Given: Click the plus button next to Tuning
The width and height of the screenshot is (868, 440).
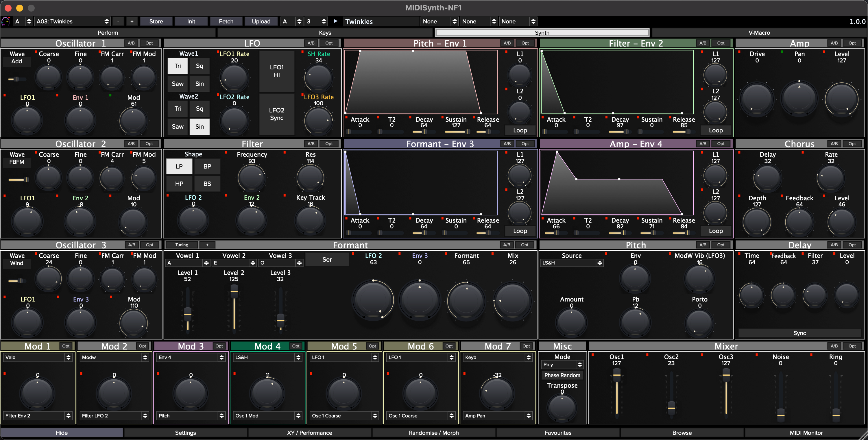Looking at the screenshot, I should tap(207, 245).
